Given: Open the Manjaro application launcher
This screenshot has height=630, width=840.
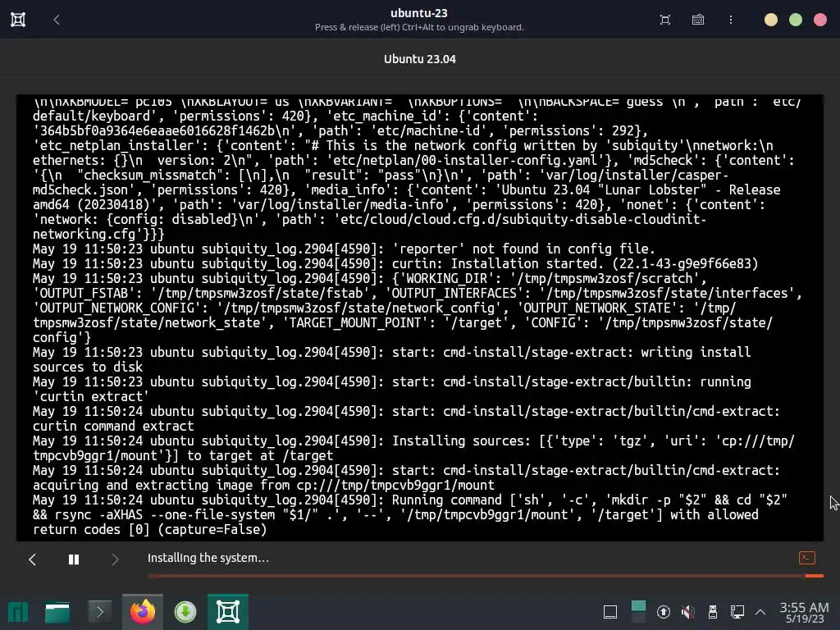Looking at the screenshot, I should 18,612.
